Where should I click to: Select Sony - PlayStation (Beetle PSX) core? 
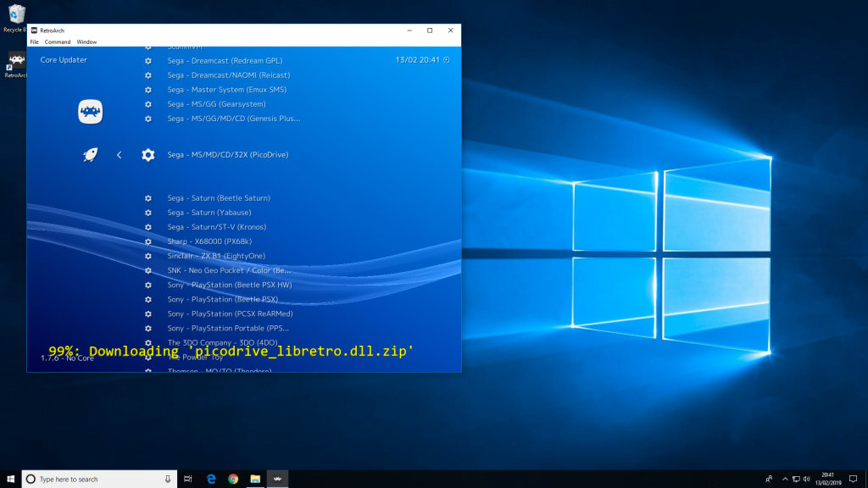[x=223, y=299]
